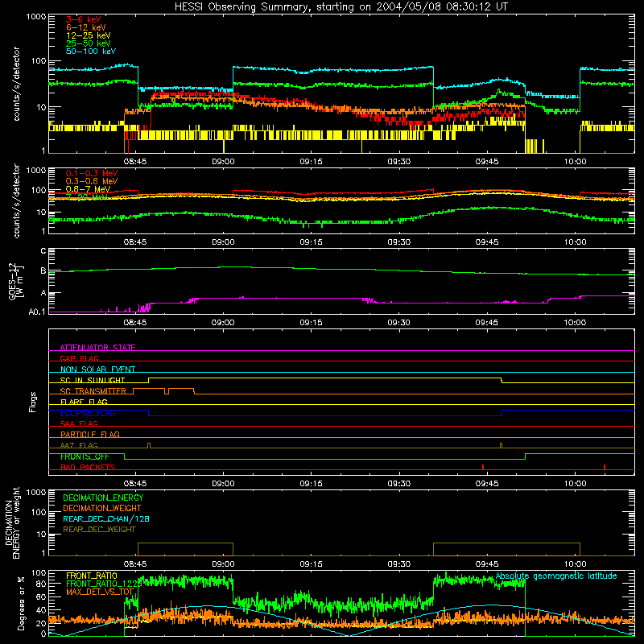Click 08:45 tick under the keV panel
644x644 pixels.
point(135,162)
